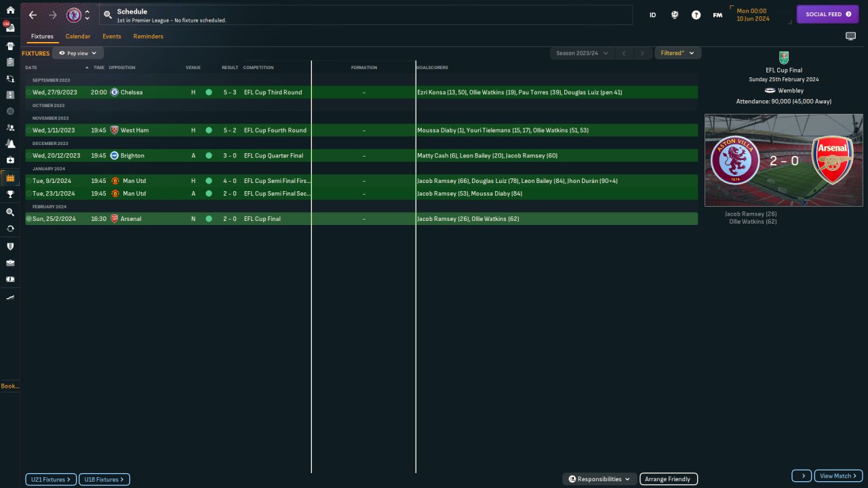Open the Squad Planner clipboard icon
The image size is (868, 488).
pos(10,62)
